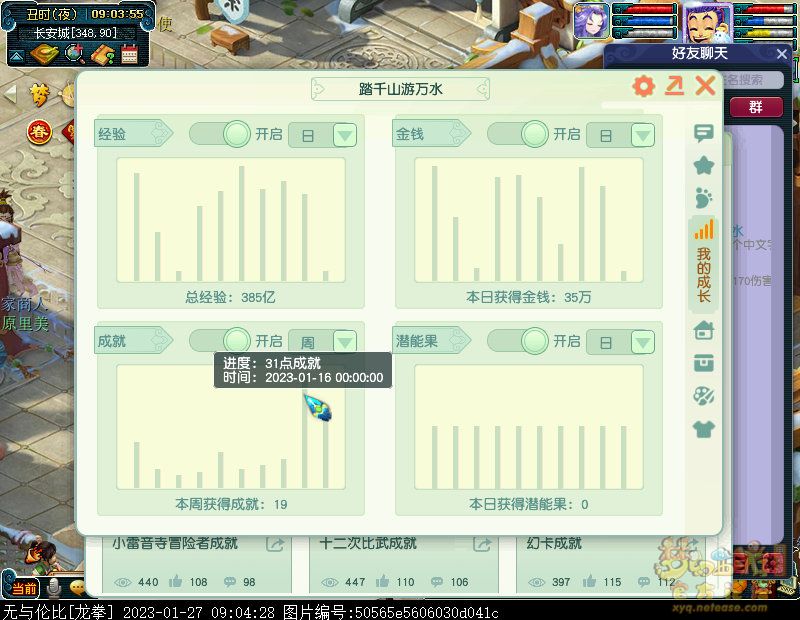
Task: Toggle the 金钱 tracking switch
Action: (x=518, y=134)
